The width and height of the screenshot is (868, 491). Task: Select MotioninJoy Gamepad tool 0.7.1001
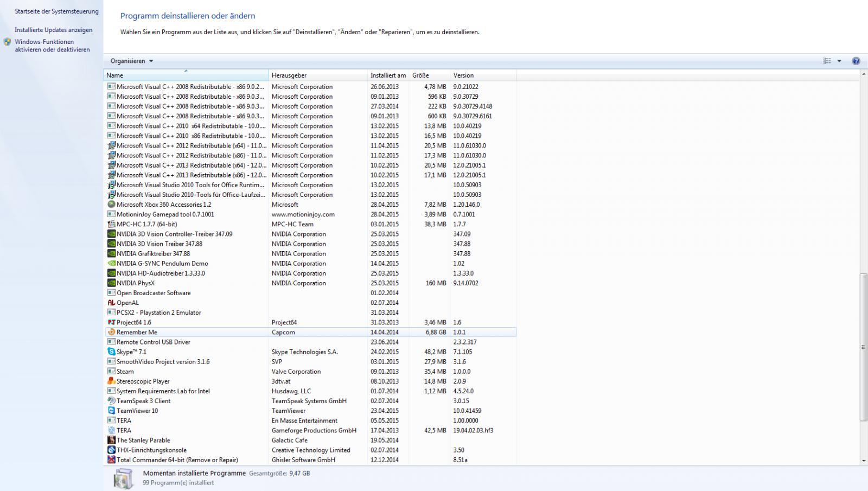click(x=310, y=214)
